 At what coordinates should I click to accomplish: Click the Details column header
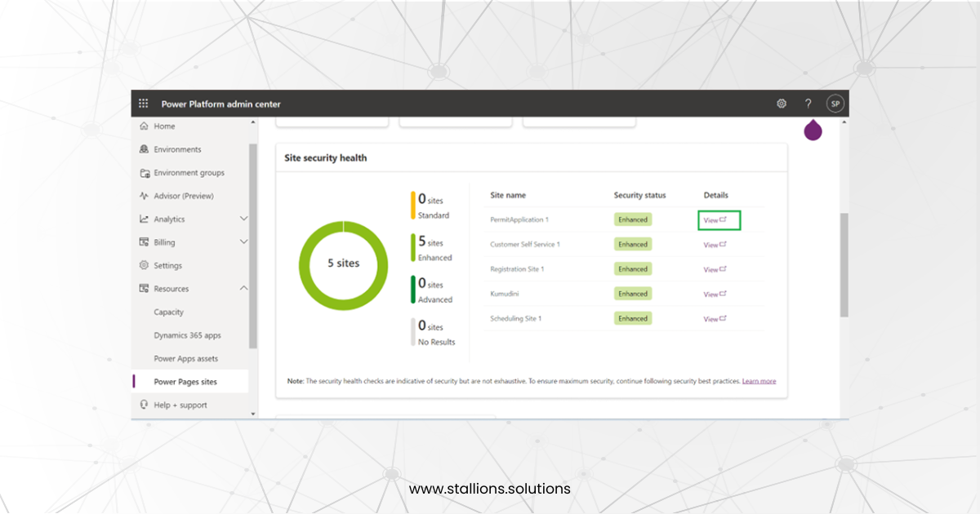715,195
